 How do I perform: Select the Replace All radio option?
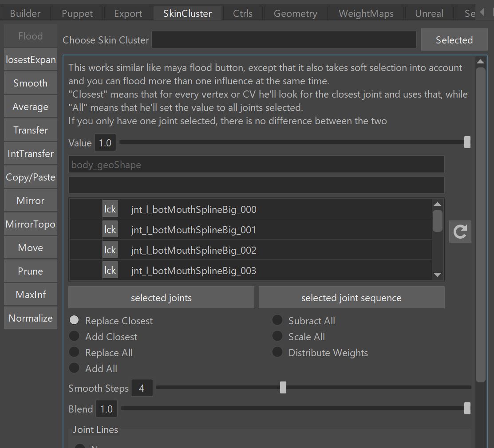(74, 352)
